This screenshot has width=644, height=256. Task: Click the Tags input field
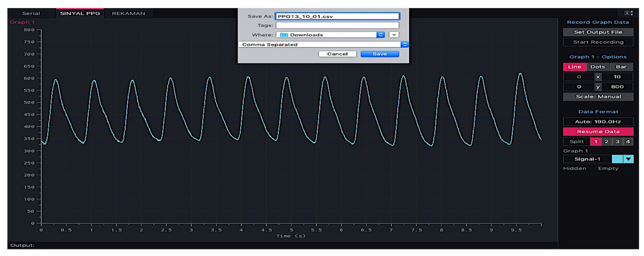click(337, 26)
